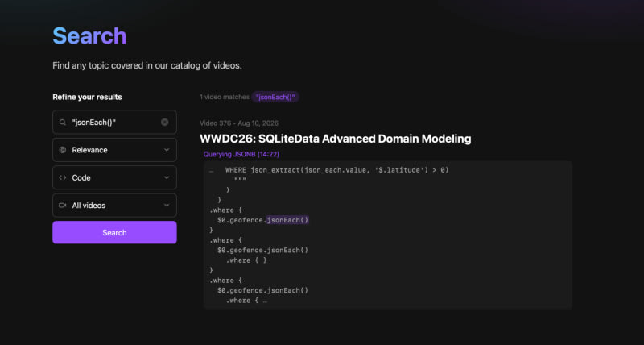The image size is (644, 345).
Task: Click the highlighted jsonEach() match in code
Action: [x=287, y=220]
